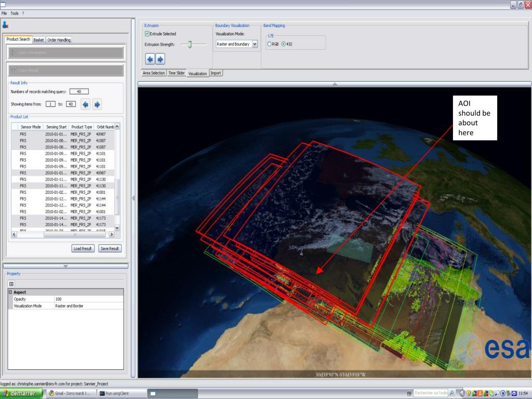Click the Product List scroll right arrow
Screen dimensions: 532x399
pyautogui.click(x=111, y=234)
